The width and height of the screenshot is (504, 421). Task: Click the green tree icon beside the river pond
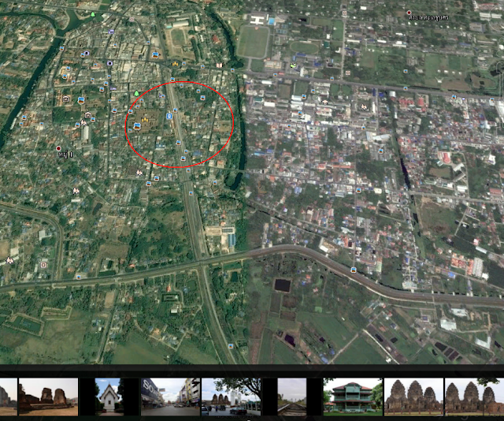coord(93,14)
